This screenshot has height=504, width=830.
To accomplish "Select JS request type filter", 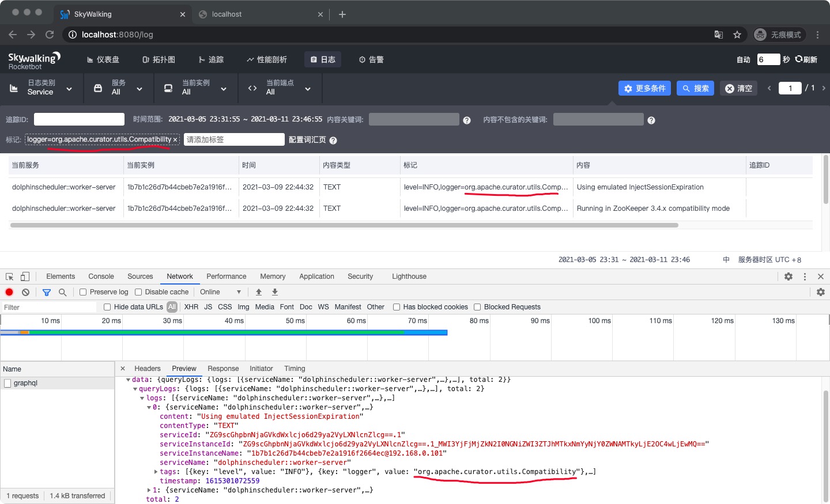I will coord(208,307).
